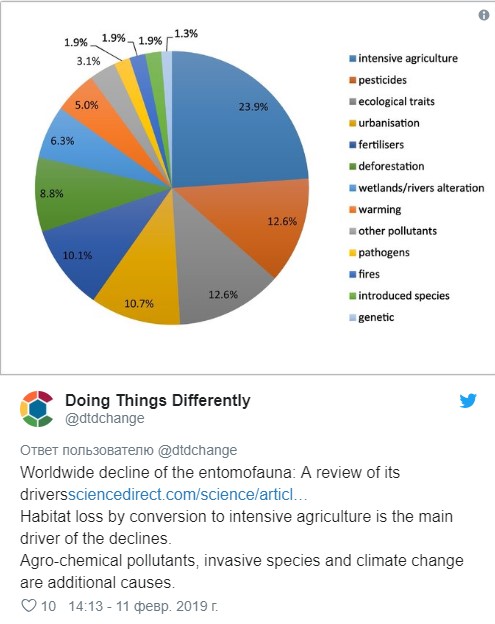
Task: Select the urbanisation legend entry
Action: (x=384, y=123)
